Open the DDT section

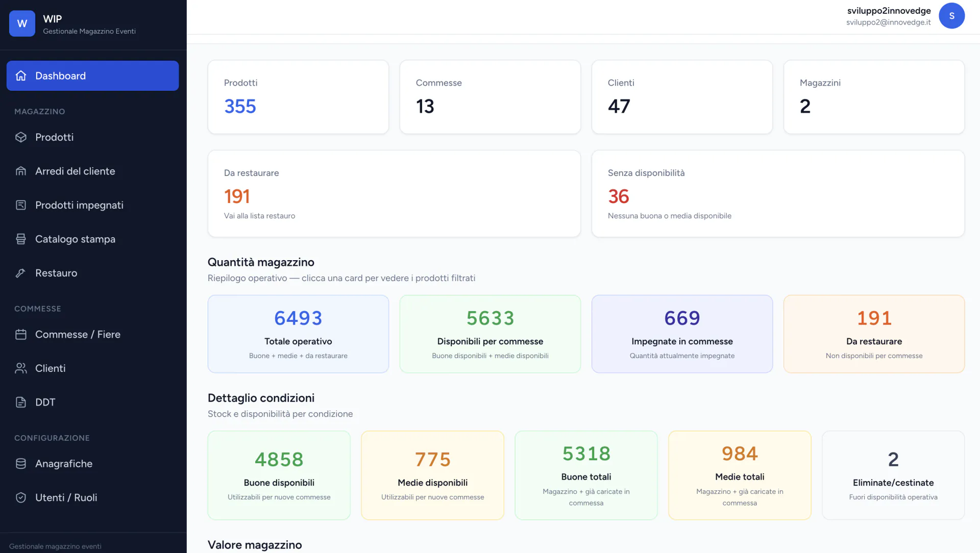[92, 402]
